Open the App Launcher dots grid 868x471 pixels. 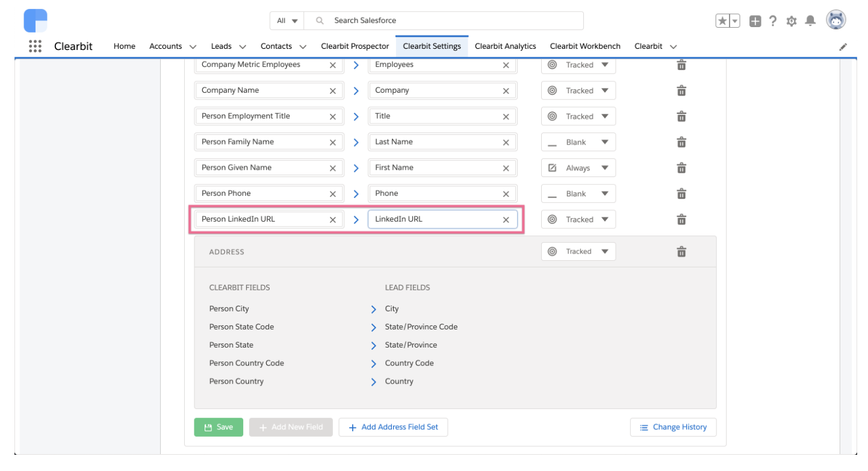35,46
